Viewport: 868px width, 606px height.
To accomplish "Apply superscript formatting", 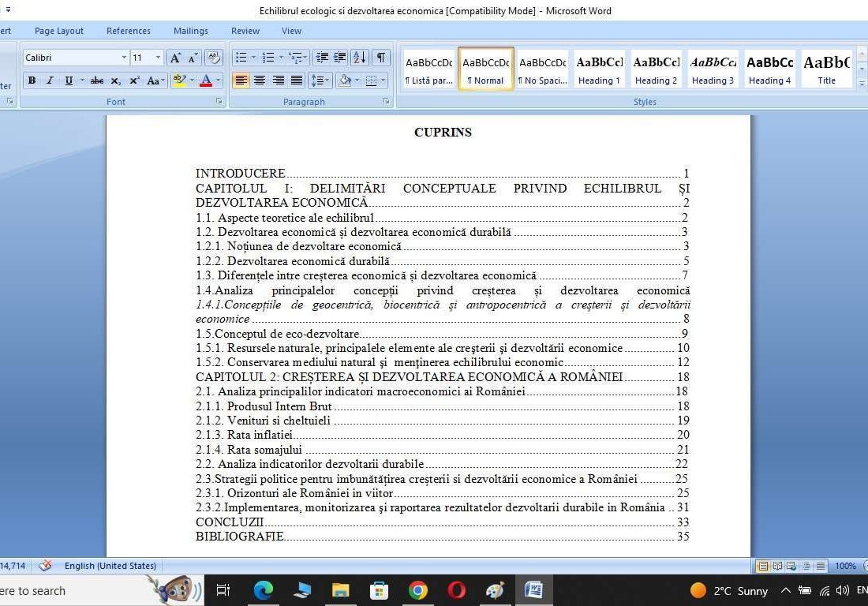I will [x=133, y=80].
